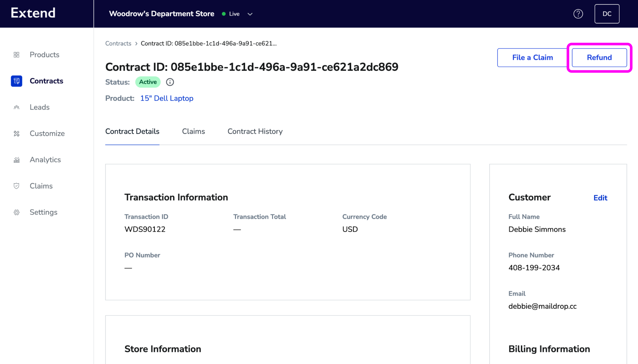Open Claims in the sidebar
The width and height of the screenshot is (638, 364).
(41, 186)
